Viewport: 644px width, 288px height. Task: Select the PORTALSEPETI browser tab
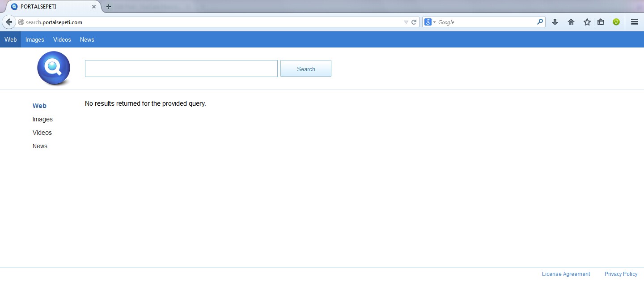tap(53, 7)
